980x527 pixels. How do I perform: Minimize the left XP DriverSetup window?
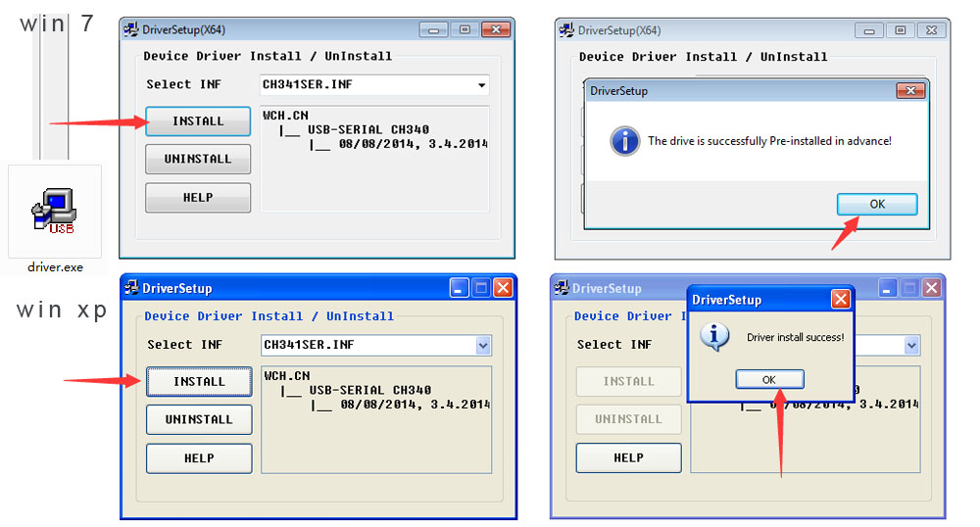(459, 288)
